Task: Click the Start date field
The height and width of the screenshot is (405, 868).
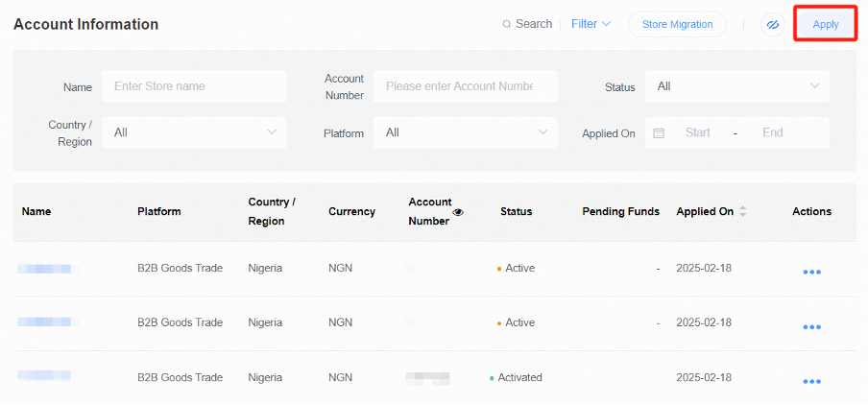Action: tap(697, 132)
